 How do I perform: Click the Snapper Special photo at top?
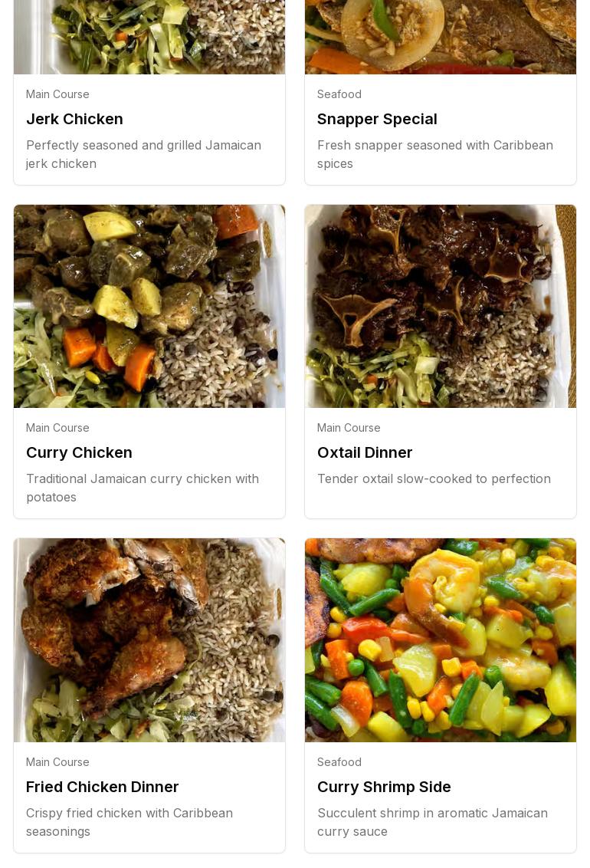[440, 37]
